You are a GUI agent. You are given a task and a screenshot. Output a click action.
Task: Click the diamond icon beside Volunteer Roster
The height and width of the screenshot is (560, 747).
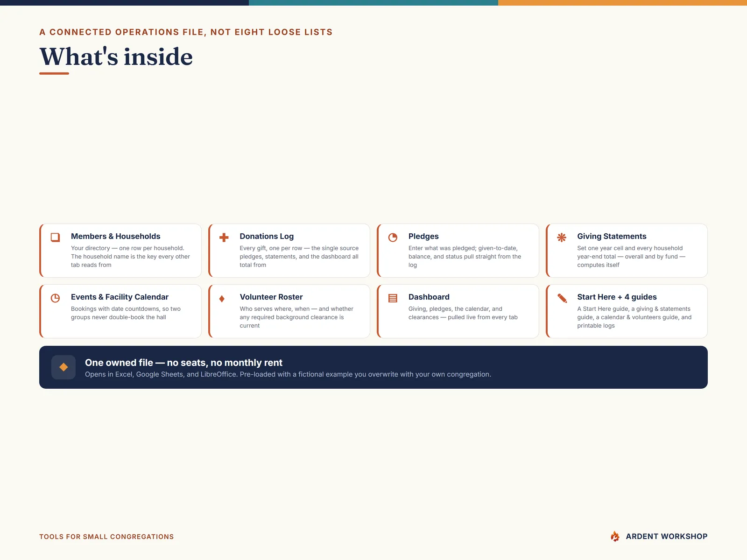(x=222, y=298)
